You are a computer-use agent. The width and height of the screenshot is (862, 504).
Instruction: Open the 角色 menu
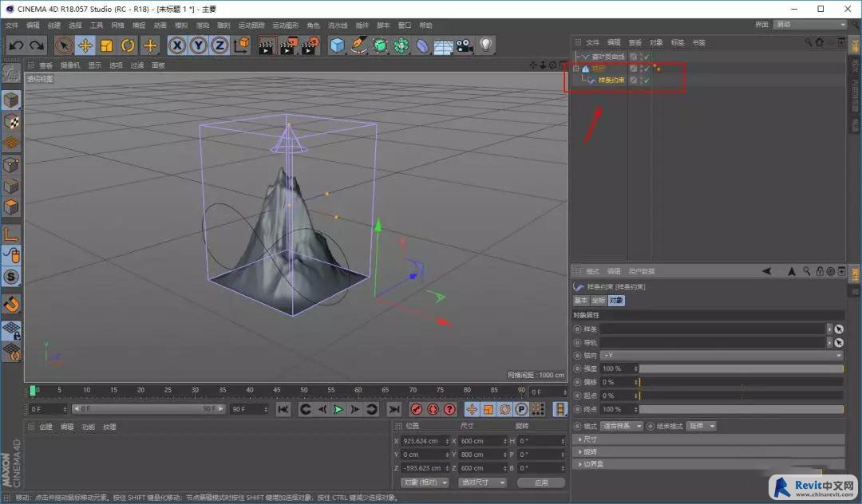coord(314,26)
